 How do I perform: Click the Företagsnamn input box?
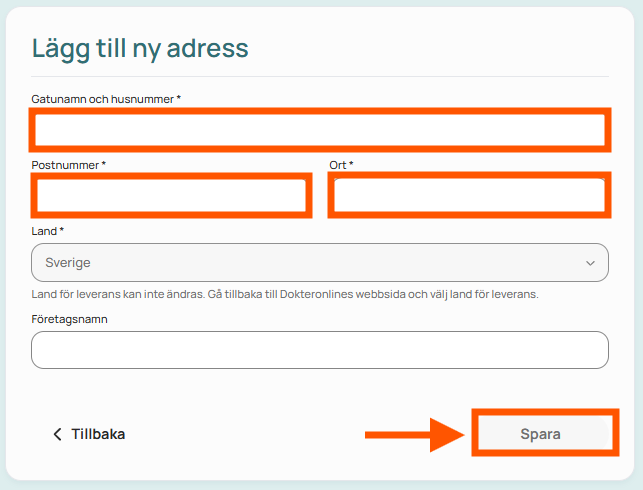(320, 350)
